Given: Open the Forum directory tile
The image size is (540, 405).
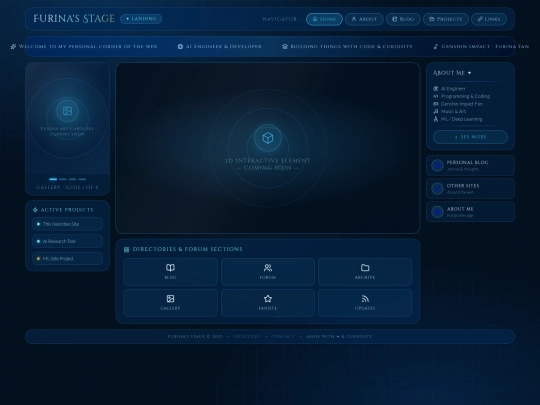Looking at the screenshot, I should coord(268,272).
